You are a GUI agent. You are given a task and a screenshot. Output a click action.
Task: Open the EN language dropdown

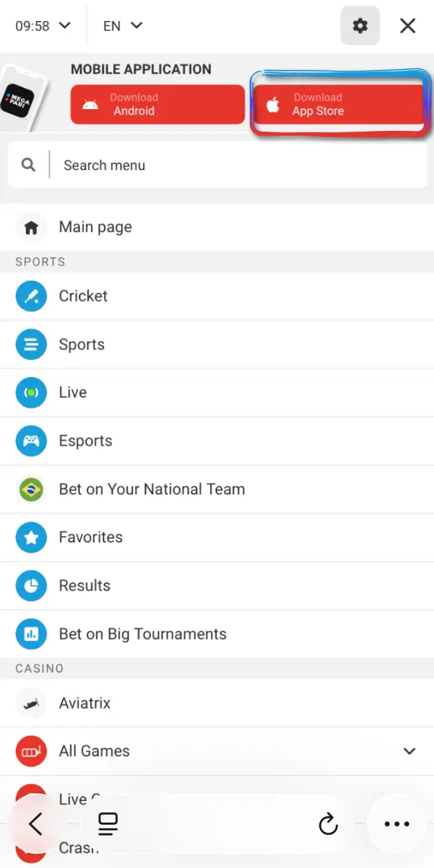(123, 26)
